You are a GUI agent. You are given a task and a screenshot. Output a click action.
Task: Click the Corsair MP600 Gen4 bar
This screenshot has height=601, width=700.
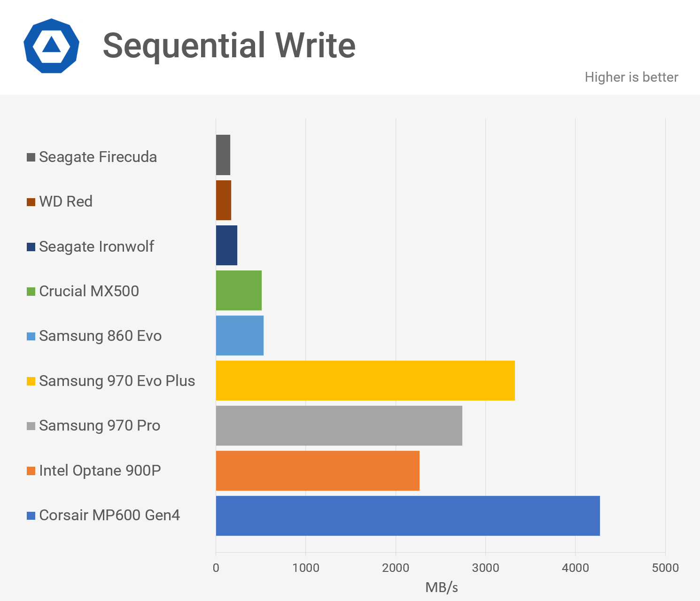[x=407, y=516]
